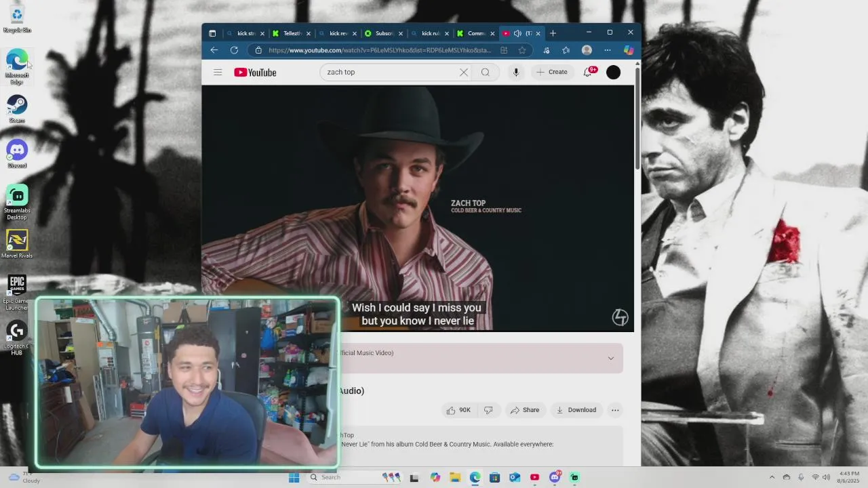Open Logitech G HUB shortcut
The height and width of the screenshot is (488, 868).
17,338
